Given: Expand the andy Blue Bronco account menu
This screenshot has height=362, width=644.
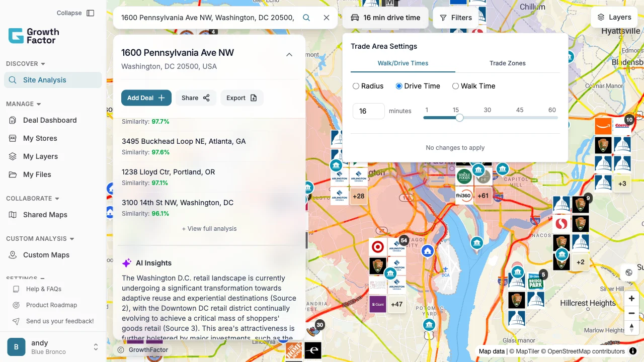Looking at the screenshot, I should point(95,346).
